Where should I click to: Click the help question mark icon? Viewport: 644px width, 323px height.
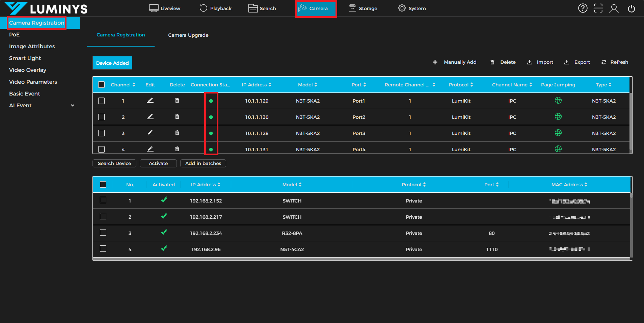click(x=583, y=8)
